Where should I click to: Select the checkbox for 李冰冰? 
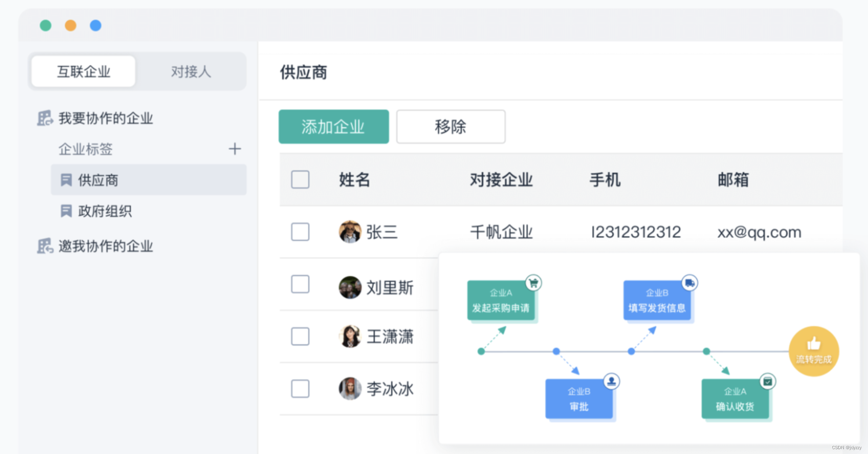(300, 389)
